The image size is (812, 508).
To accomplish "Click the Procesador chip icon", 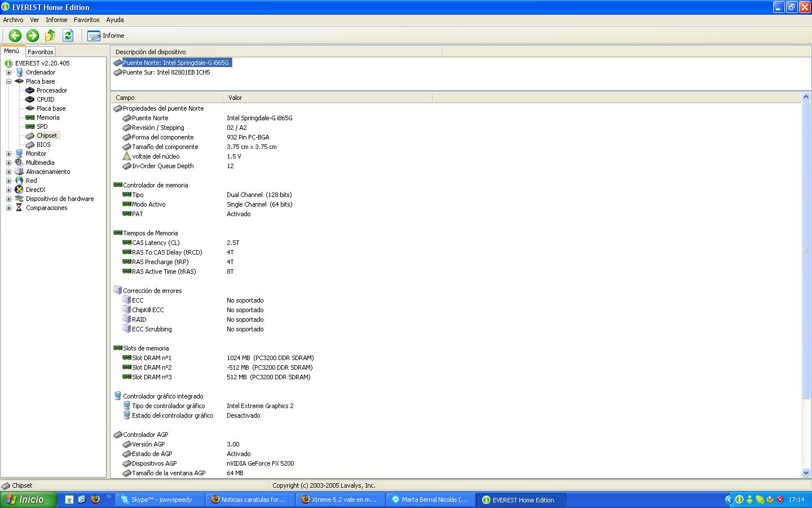I will pos(30,90).
